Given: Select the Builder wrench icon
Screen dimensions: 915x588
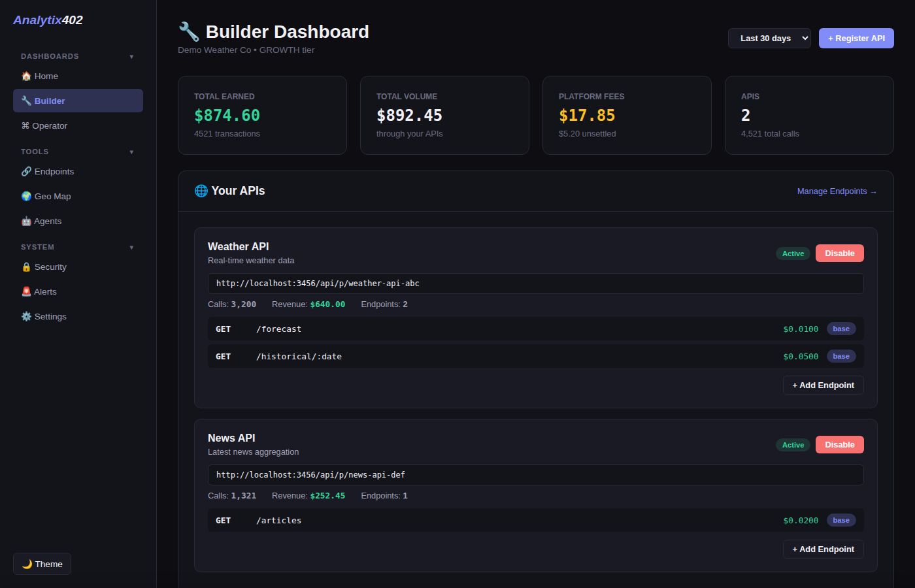Looking at the screenshot, I should click(26, 100).
